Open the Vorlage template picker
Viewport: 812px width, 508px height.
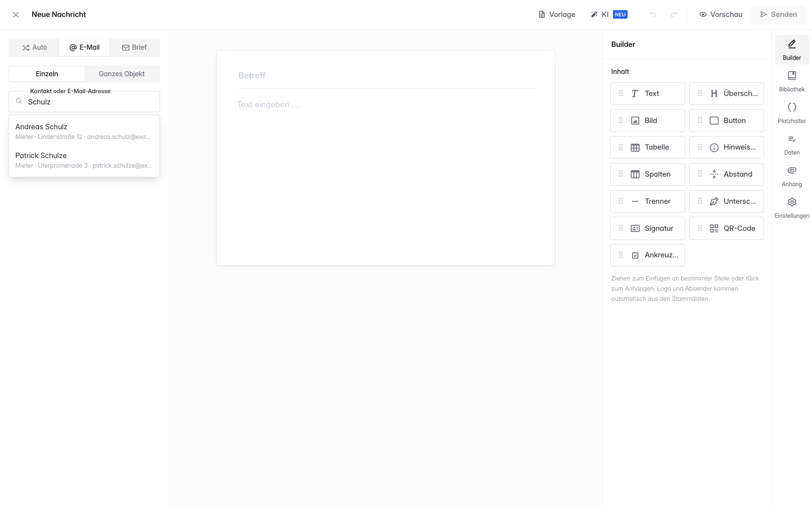point(557,15)
